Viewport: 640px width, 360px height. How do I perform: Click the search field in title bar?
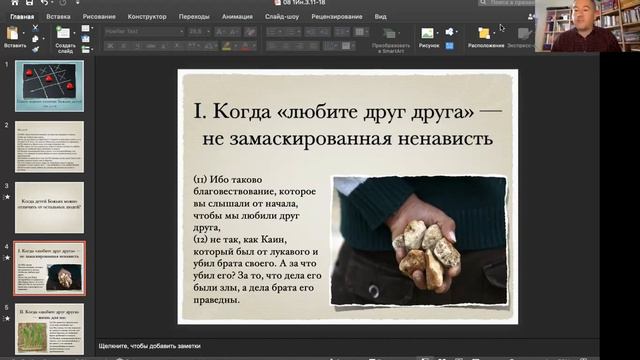click(x=506, y=2)
